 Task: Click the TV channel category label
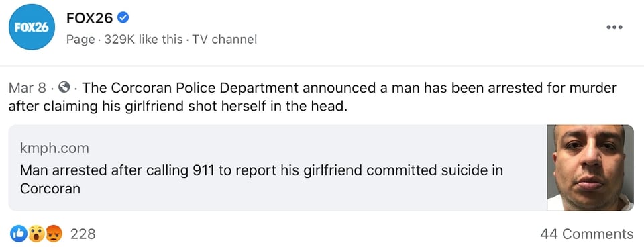tap(225, 40)
